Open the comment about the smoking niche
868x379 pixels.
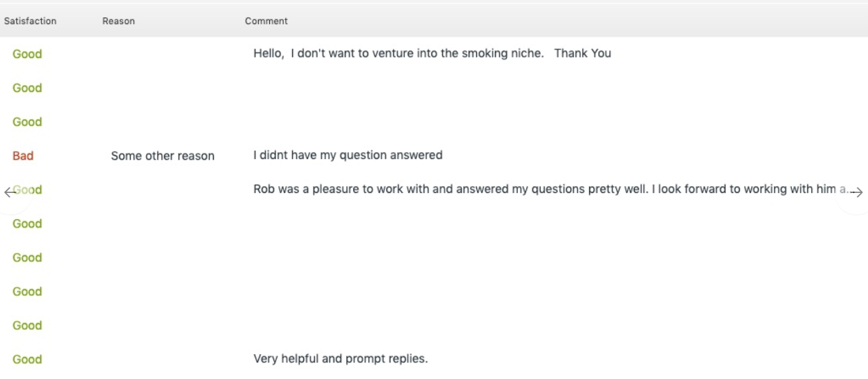coord(432,53)
